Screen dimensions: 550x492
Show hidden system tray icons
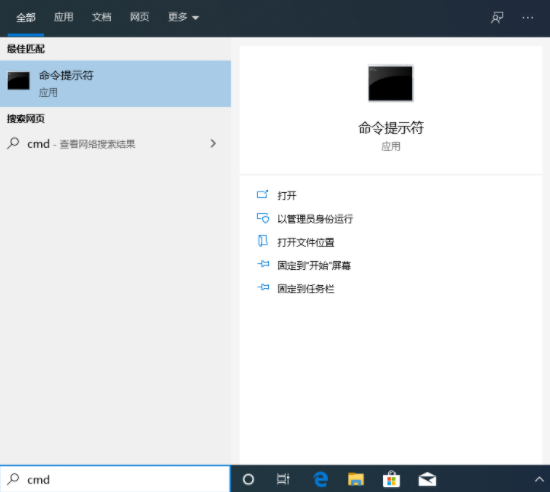[x=539, y=479]
